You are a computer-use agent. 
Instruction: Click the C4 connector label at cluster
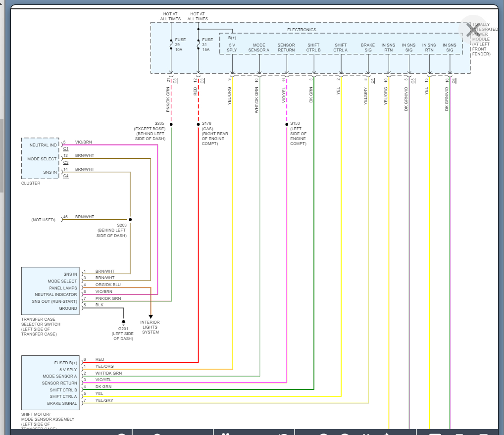click(x=66, y=176)
